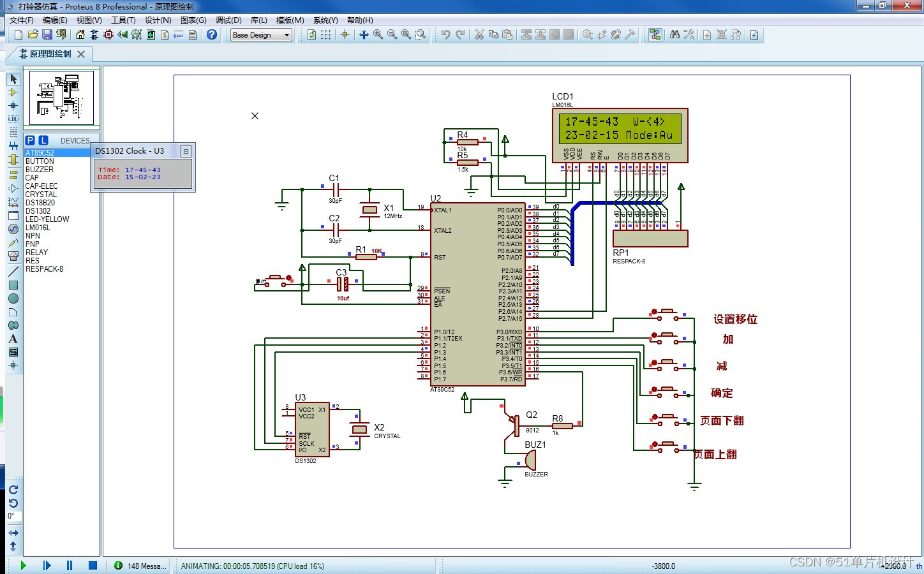Viewport: 924px width, 574px height.
Task: Click the Cut scissors icon
Action: point(479,34)
